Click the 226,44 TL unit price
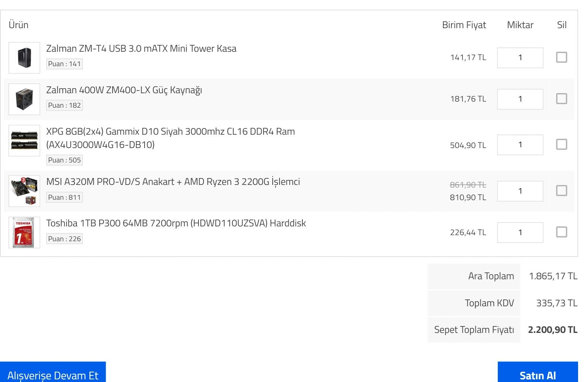 [468, 232]
